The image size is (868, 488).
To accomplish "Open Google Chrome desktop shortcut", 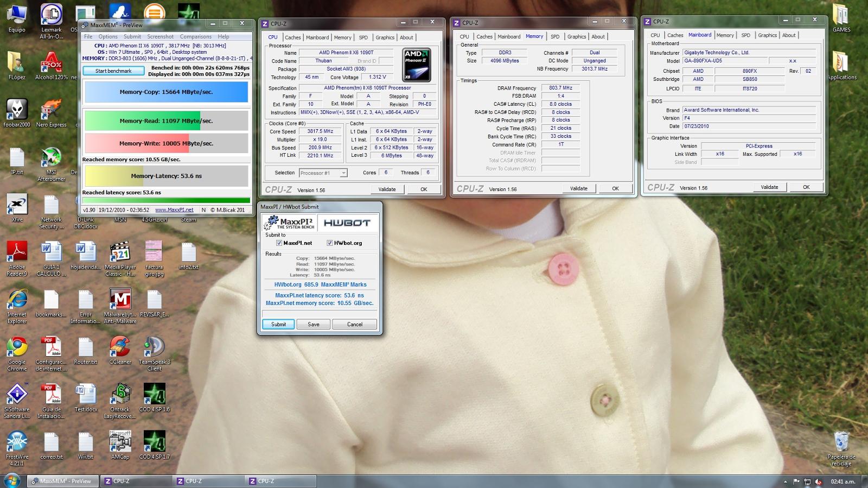I will pos(17,354).
